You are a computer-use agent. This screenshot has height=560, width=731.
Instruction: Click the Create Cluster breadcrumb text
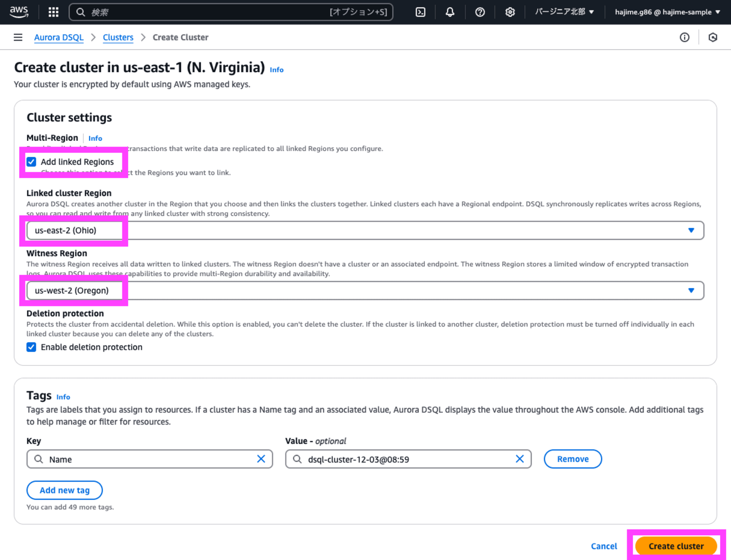181,37
